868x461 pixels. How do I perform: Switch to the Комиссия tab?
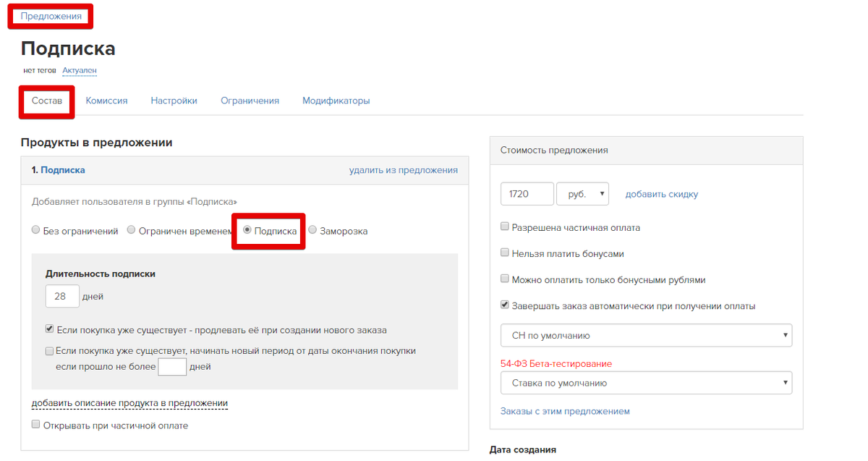(x=106, y=101)
